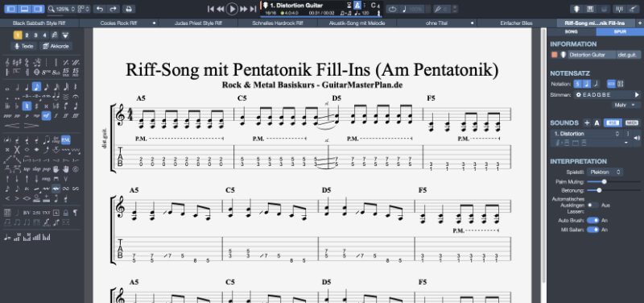Click the pop technique icon

click(47, 169)
